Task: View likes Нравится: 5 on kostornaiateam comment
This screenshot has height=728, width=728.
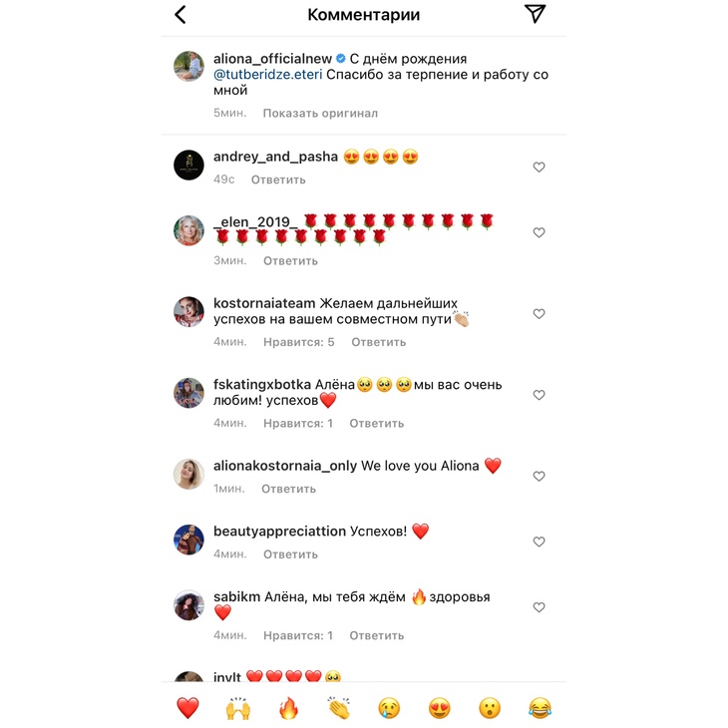Action: 298,342
